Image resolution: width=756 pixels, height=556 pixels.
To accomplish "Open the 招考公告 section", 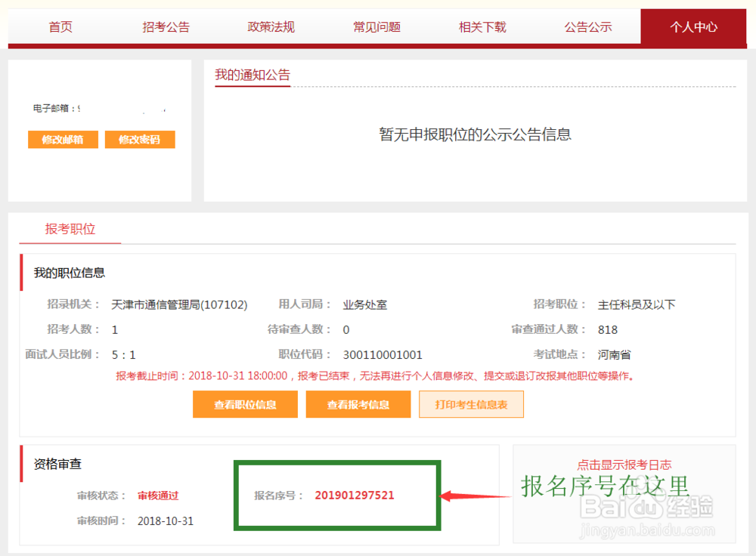I will (166, 26).
